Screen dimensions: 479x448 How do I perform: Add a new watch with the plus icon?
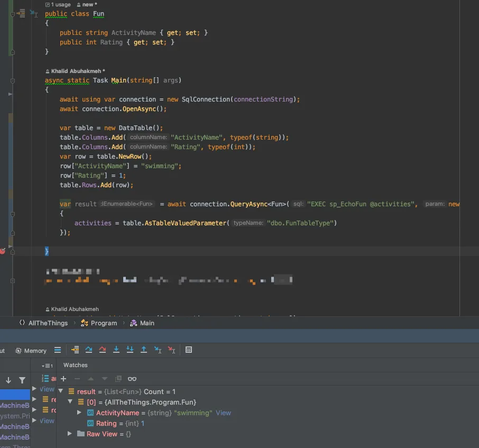pos(63,379)
